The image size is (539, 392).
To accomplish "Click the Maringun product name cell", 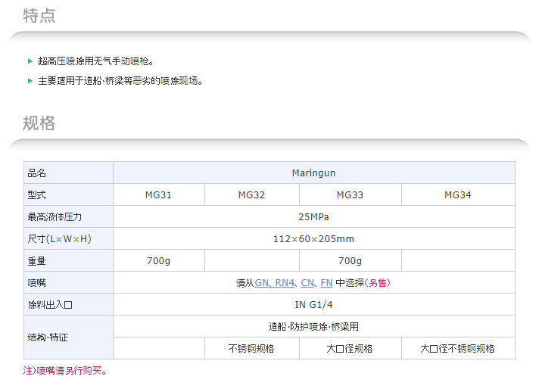I will pyautogui.click(x=314, y=173).
